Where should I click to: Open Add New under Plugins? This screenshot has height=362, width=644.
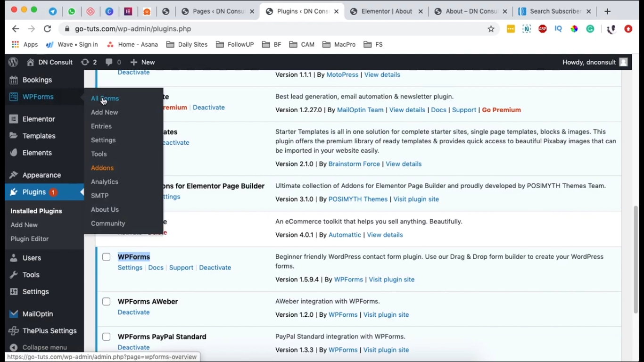tap(24, 225)
